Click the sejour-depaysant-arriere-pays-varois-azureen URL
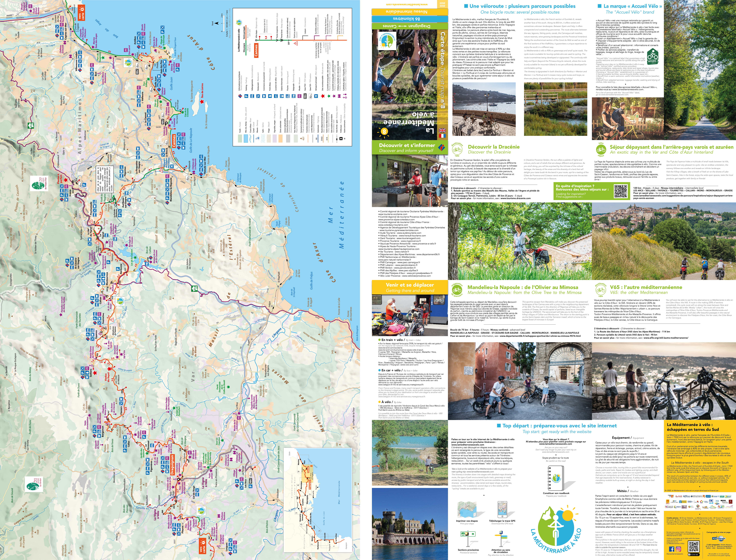736x560 pixels. [683, 197]
